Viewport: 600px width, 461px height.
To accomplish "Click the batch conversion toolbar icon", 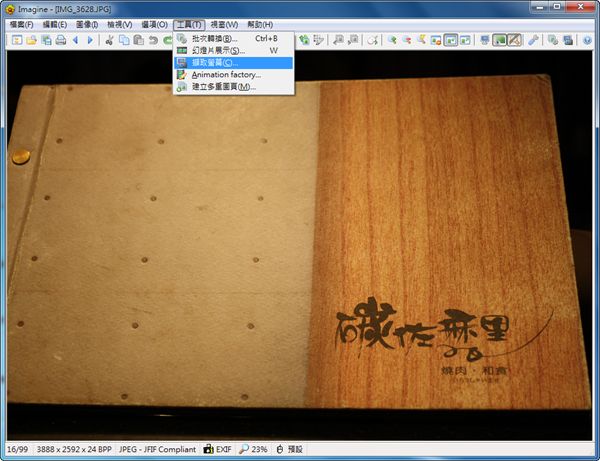I will click(x=553, y=40).
